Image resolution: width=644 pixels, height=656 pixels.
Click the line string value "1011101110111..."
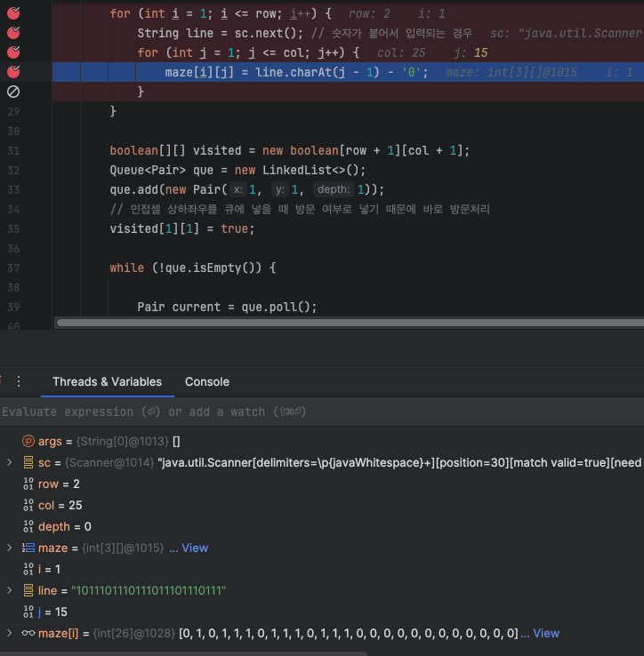point(149,590)
